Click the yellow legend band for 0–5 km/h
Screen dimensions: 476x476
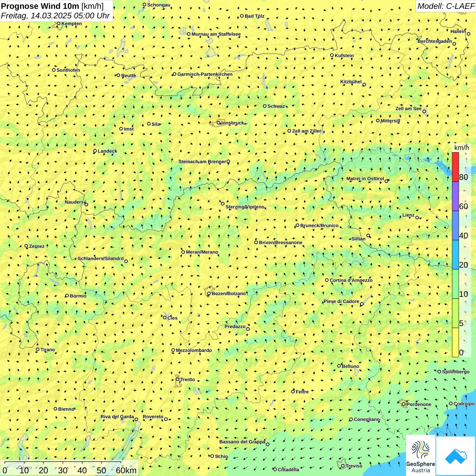[455, 343]
